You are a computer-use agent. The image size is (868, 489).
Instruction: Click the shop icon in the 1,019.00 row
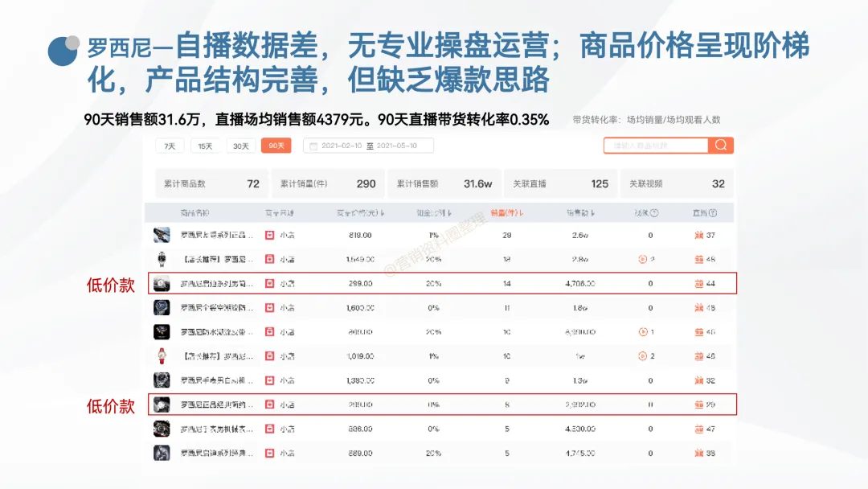pyautogui.click(x=269, y=356)
